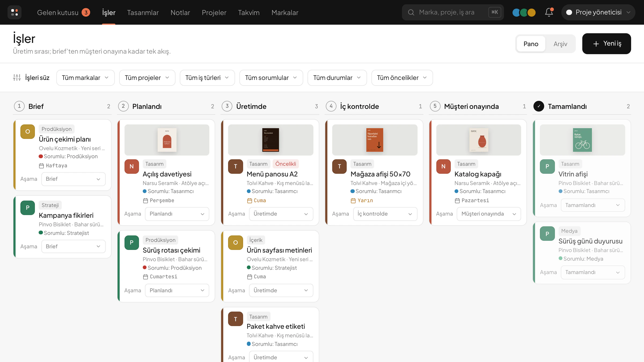Open the Tüm markalar filter dropdown
Viewport: 644px width, 362px height.
(85, 78)
